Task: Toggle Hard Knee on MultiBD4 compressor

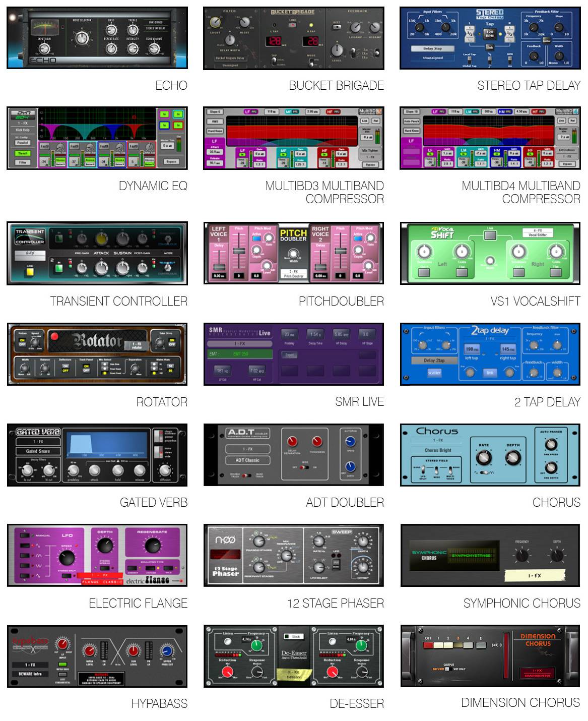Action: 412,131
